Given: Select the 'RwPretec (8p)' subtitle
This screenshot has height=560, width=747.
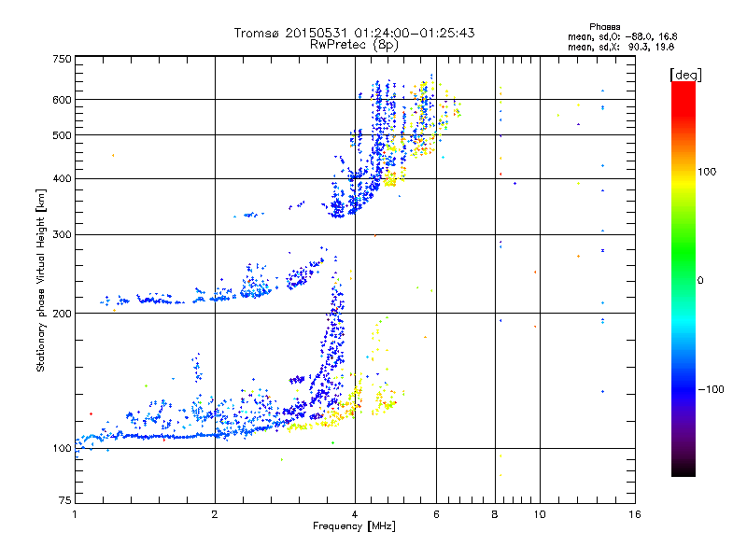Looking at the screenshot, I should click(354, 45).
